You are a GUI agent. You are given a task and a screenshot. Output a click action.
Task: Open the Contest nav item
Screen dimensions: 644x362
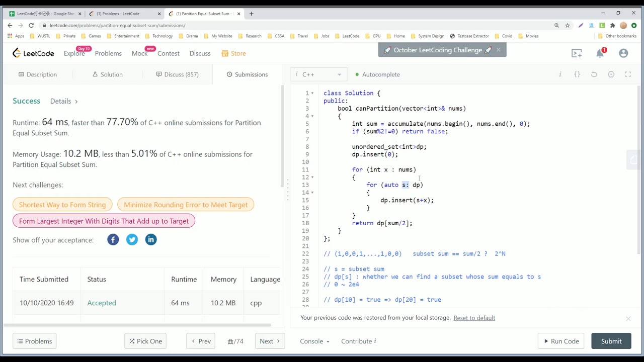[x=169, y=53]
